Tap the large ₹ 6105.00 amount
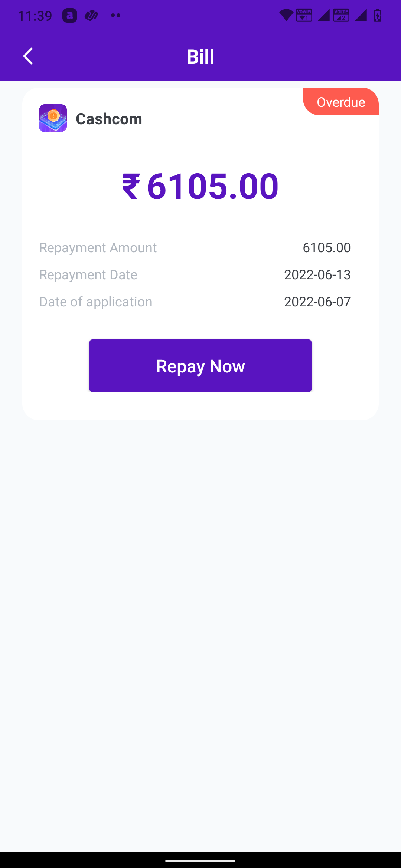 tap(200, 186)
